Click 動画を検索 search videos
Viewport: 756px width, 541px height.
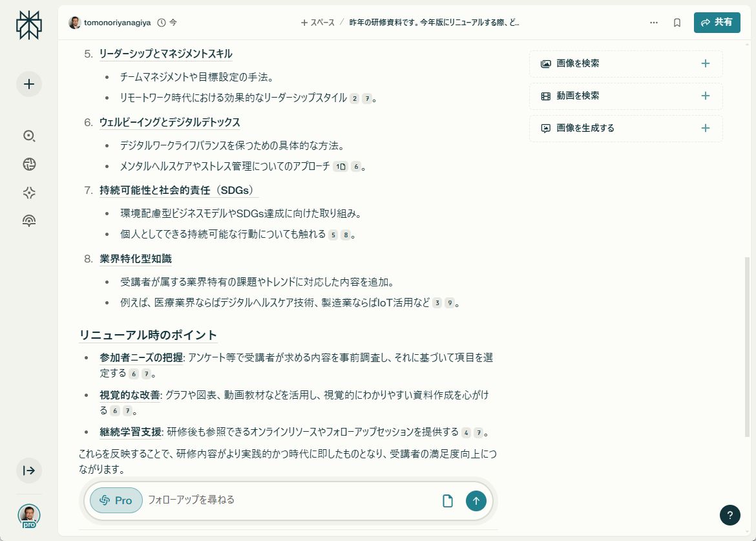tap(626, 96)
